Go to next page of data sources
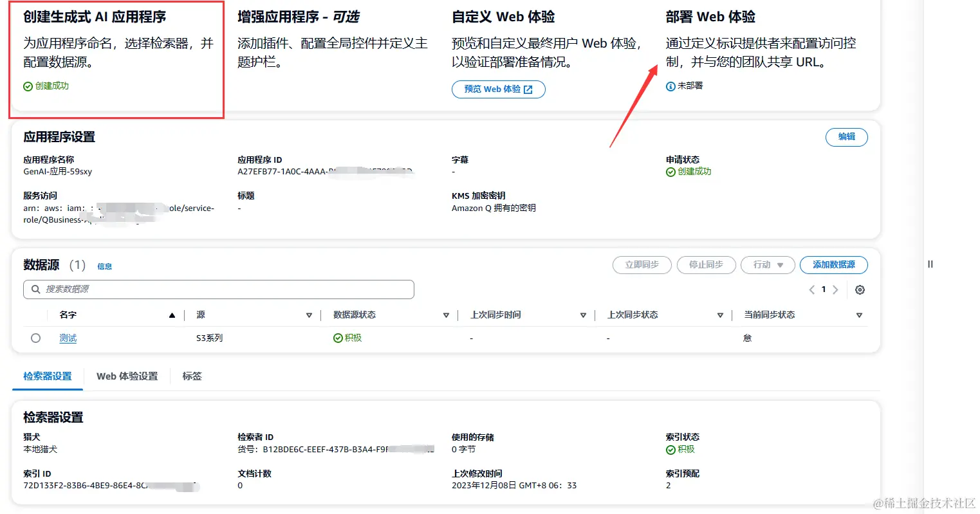Viewport: 980px width, 514px height. [x=835, y=289]
